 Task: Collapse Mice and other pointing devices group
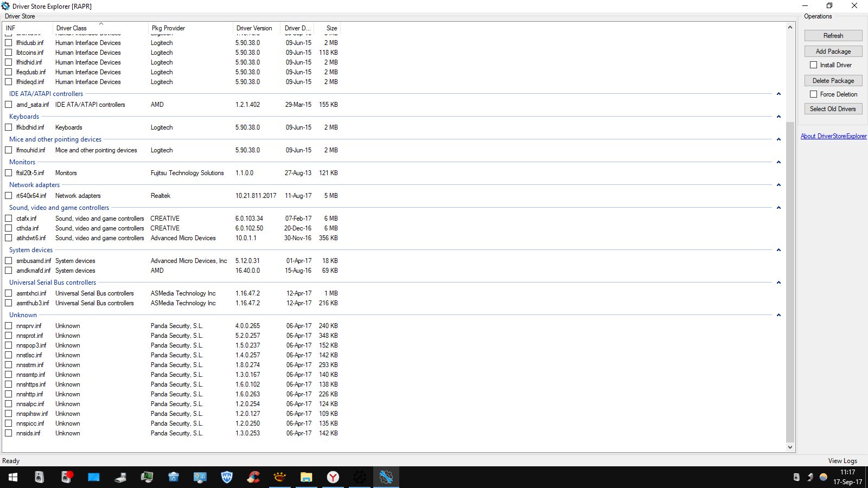coord(778,139)
